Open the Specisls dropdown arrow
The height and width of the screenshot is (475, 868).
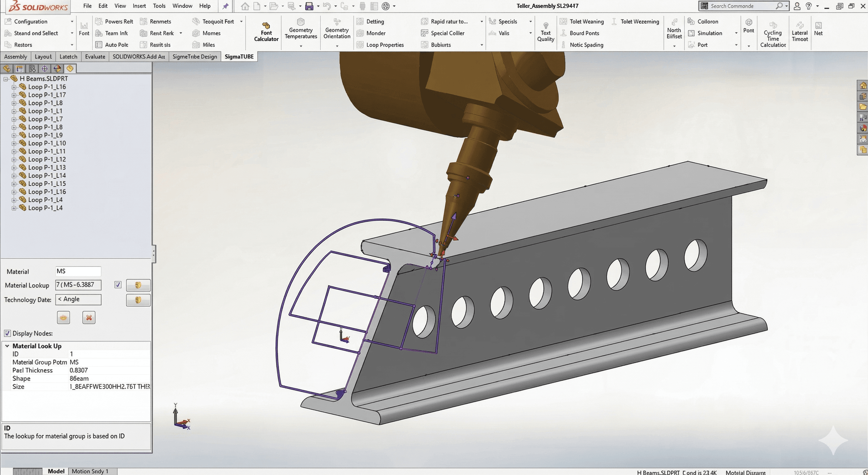coord(530,22)
